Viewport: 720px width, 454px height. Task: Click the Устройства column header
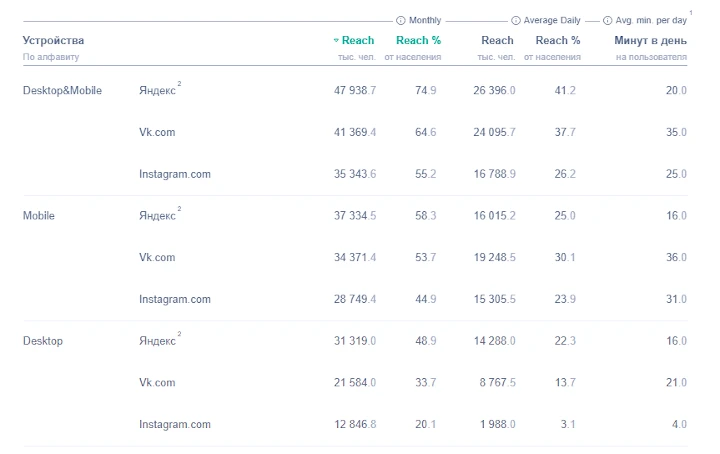click(53, 41)
